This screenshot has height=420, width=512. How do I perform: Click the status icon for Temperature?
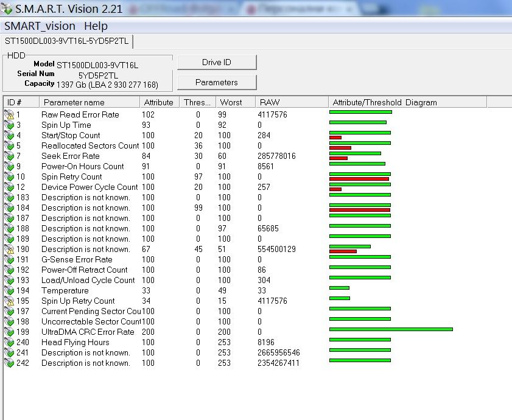point(9,291)
